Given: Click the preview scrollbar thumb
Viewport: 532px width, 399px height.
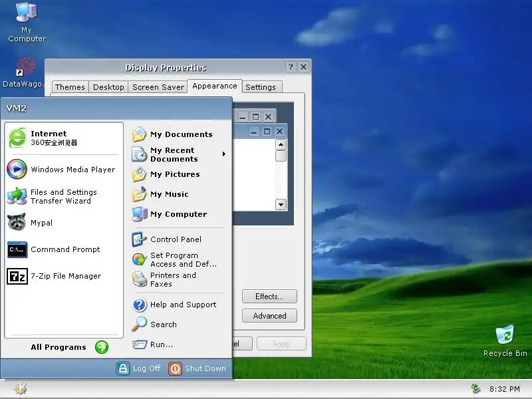Looking at the screenshot, I should [x=281, y=156].
